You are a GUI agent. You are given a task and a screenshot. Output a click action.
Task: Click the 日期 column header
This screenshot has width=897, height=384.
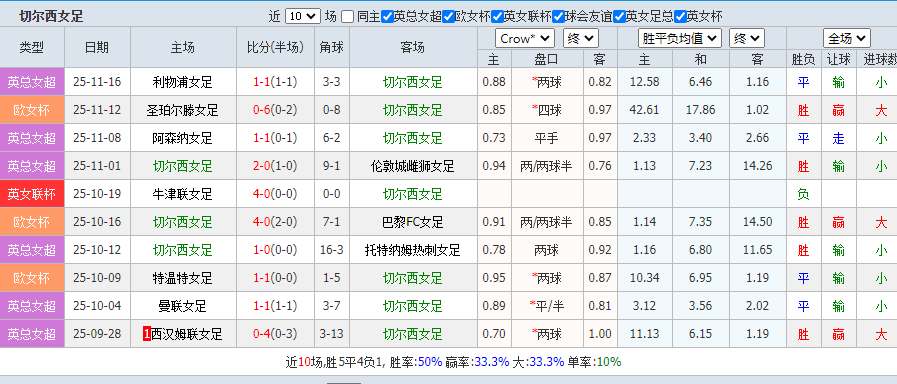pyautogui.click(x=97, y=47)
